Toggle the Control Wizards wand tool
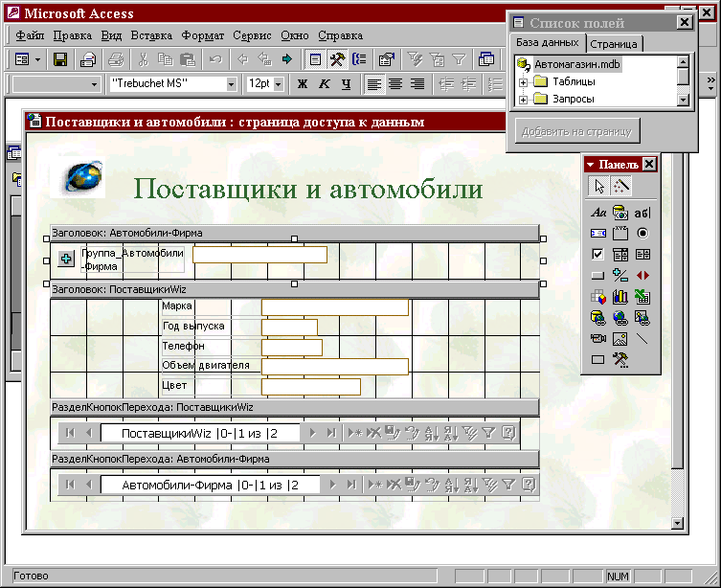The width and height of the screenshot is (721, 588). [620, 186]
